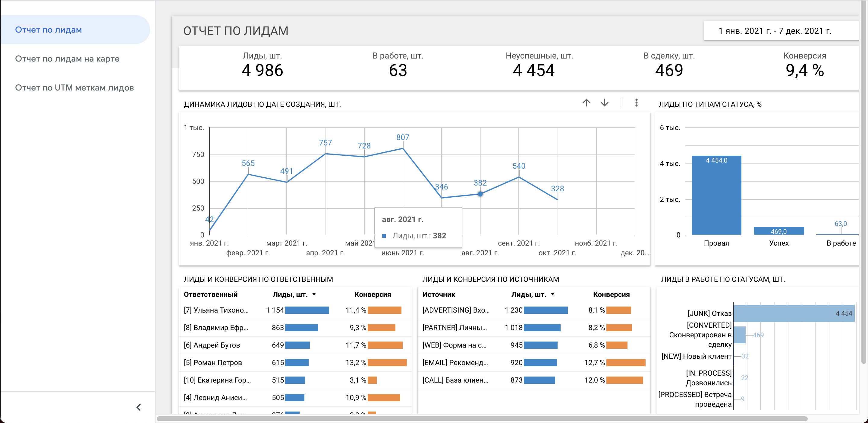Open the date range picker
868x423 pixels.
[x=775, y=31]
